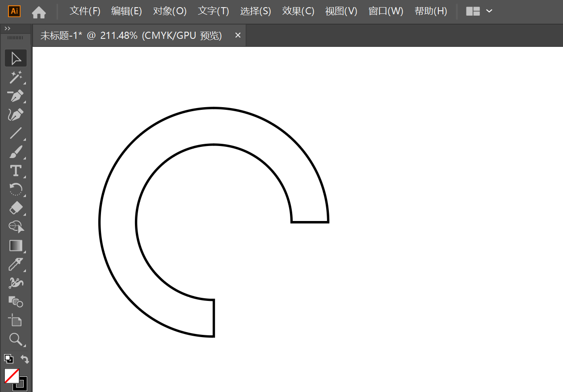563x392 pixels.
Task: Switch to the 未标题-1* document tab
Action: coord(131,36)
